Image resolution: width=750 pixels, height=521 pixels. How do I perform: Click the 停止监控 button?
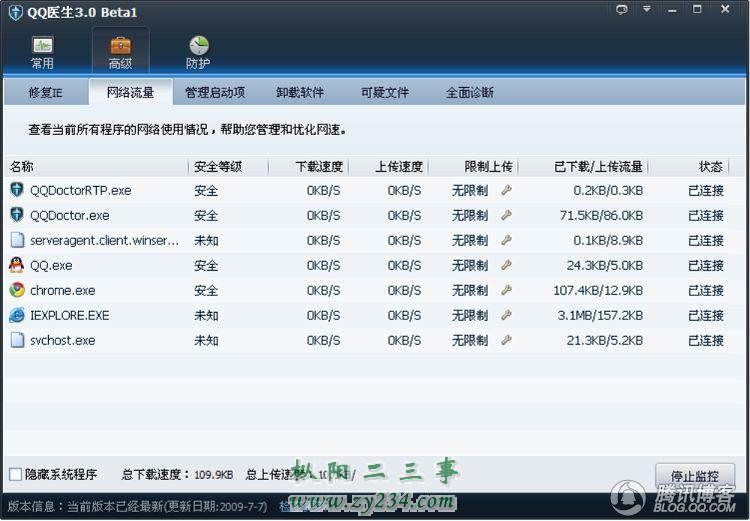pos(695,476)
